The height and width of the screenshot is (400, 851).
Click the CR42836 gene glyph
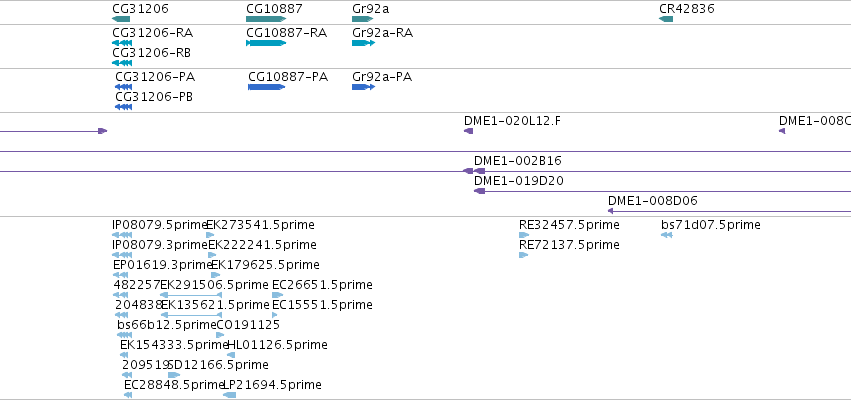[666, 19]
